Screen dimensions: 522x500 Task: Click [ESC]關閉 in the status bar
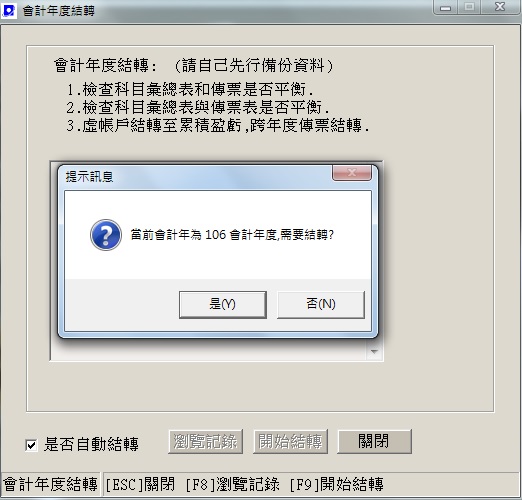point(140,485)
